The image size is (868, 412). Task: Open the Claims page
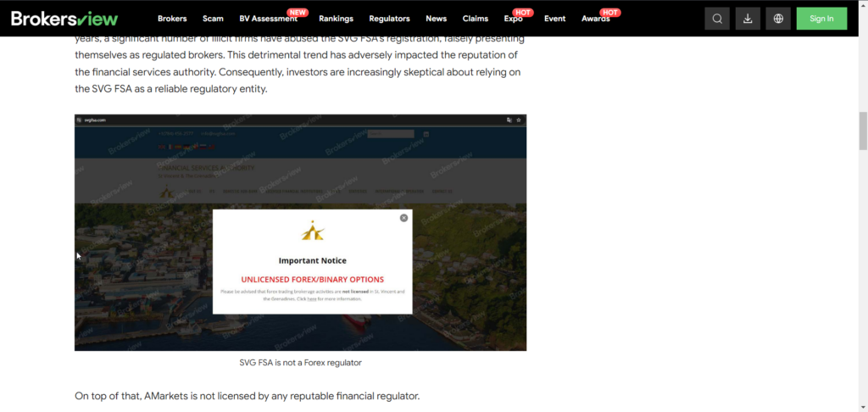[476, 19]
